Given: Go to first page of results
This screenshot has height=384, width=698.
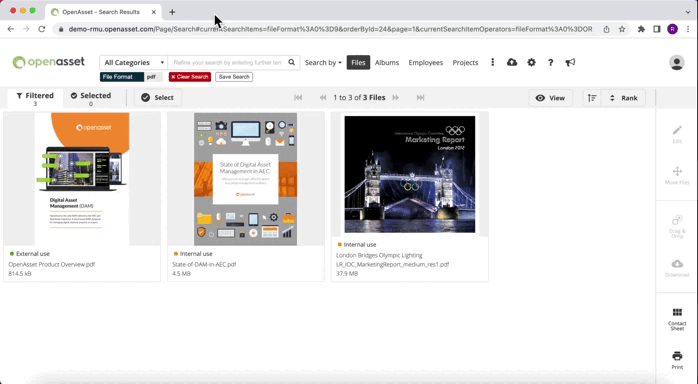Looking at the screenshot, I should tap(298, 97).
